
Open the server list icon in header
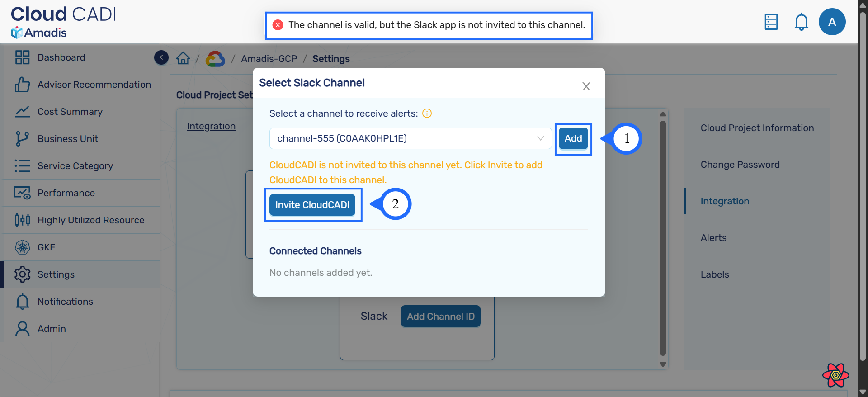771,22
